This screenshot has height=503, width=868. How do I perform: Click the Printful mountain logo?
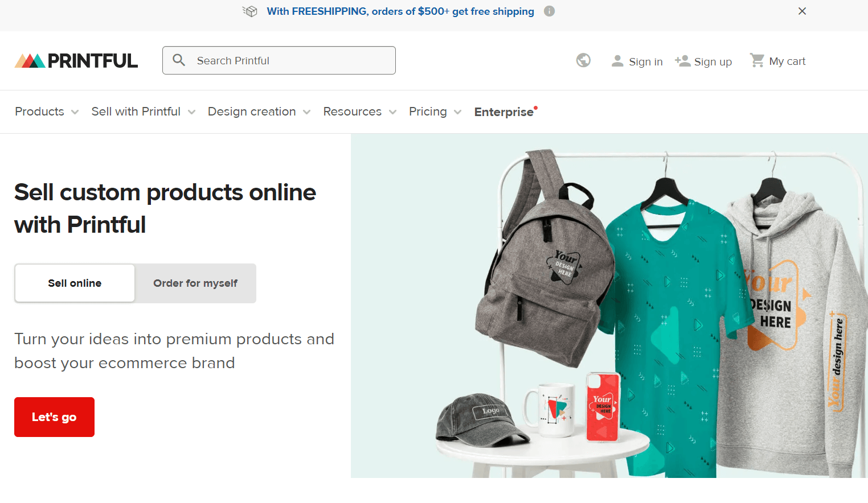(x=30, y=61)
